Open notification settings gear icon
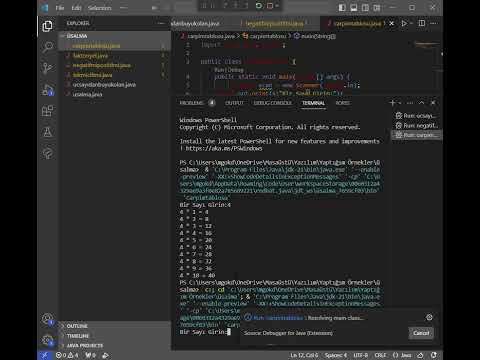 (429, 317)
